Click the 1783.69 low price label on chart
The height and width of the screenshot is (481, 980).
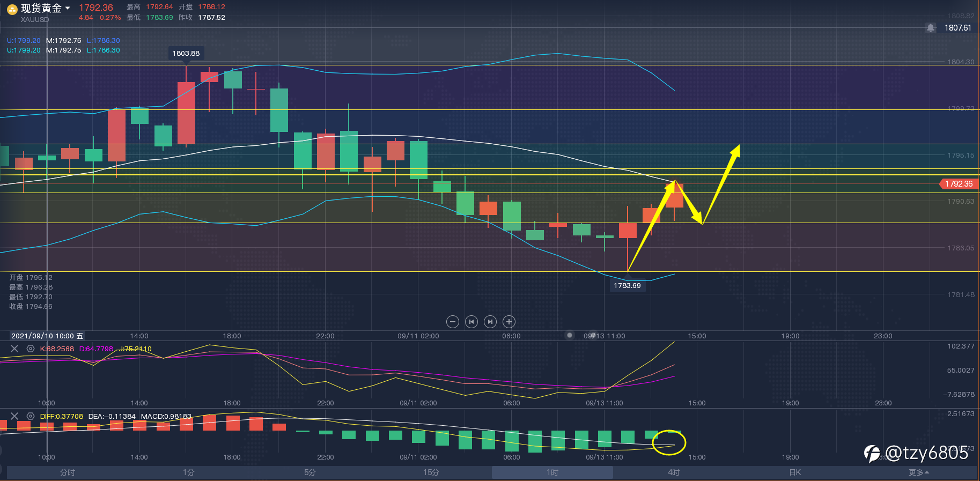[627, 285]
